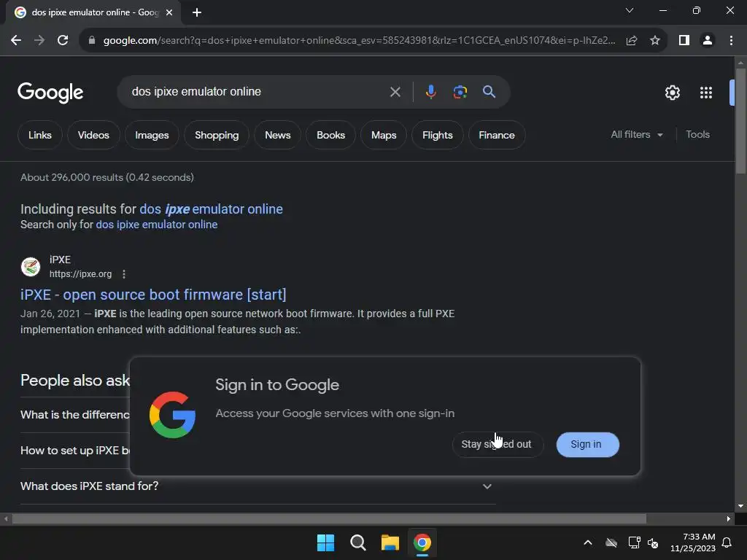Open the Windows Start menu
The image size is (747, 560).
325,542
